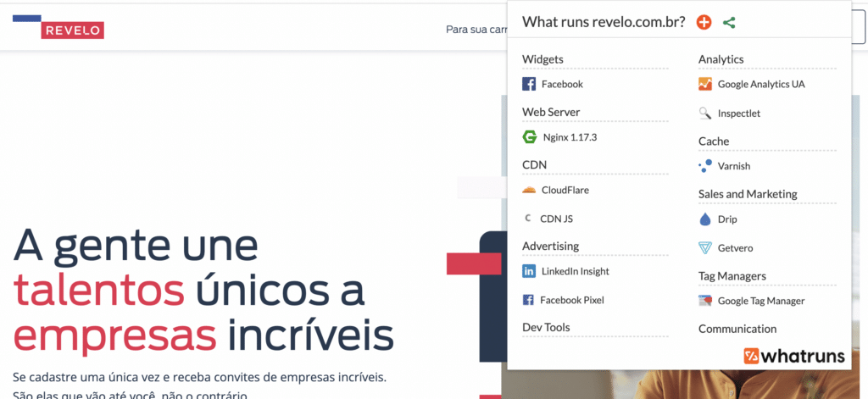Click the Varnish icon
Screen dimensions: 868x399
coord(704,166)
